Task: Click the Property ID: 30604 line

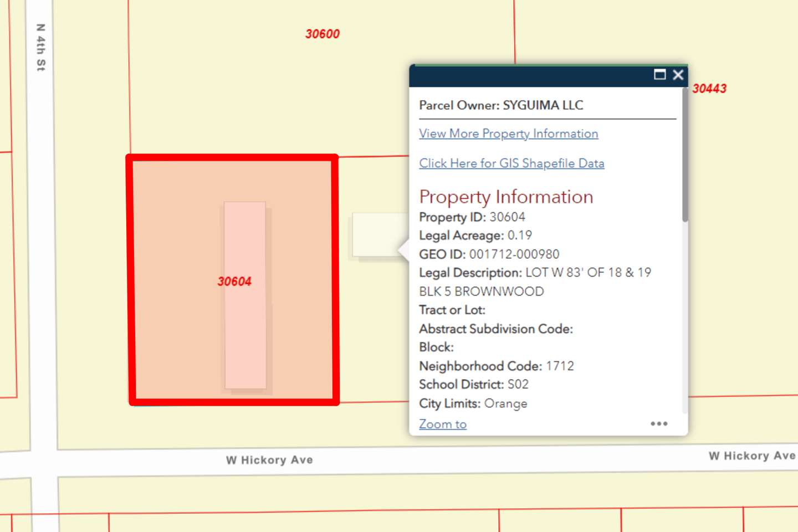Action: [472, 217]
